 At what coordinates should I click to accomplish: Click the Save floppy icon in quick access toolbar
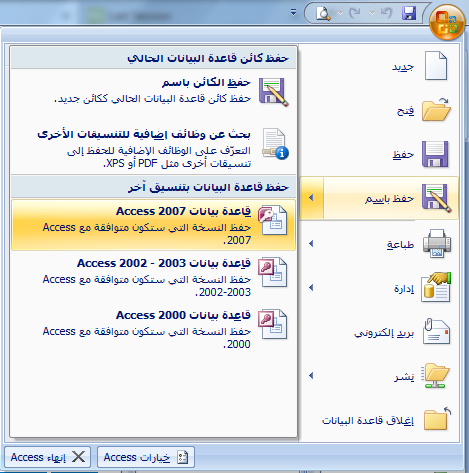coord(409,13)
